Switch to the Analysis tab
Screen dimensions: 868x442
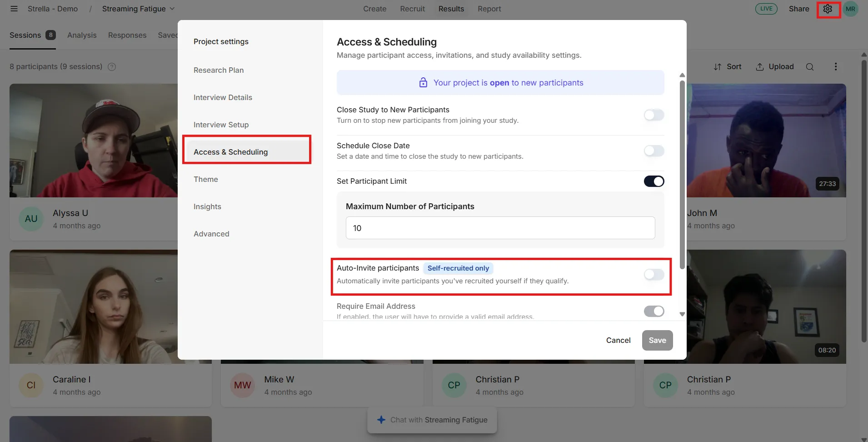pyautogui.click(x=82, y=35)
